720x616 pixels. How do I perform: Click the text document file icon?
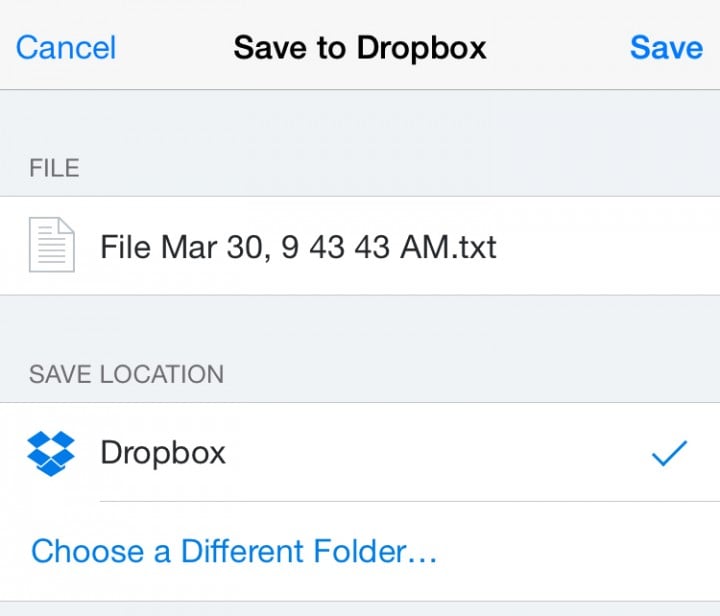51,245
